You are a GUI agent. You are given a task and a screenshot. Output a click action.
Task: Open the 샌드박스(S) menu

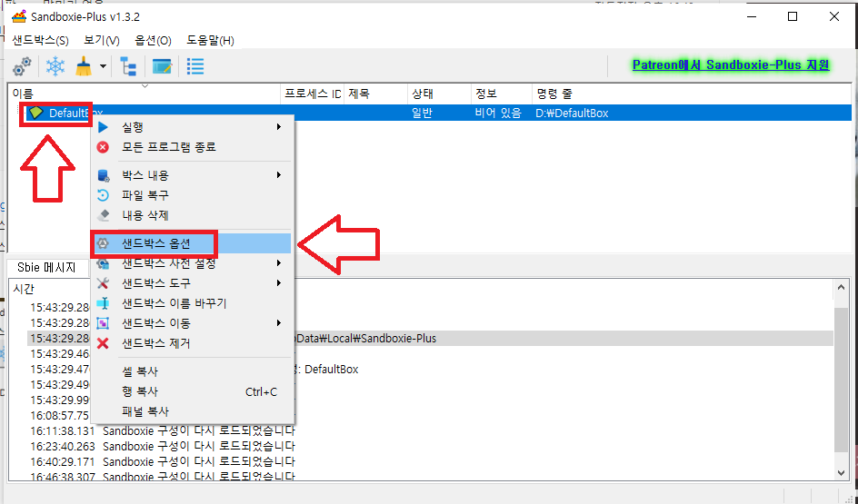(41, 41)
